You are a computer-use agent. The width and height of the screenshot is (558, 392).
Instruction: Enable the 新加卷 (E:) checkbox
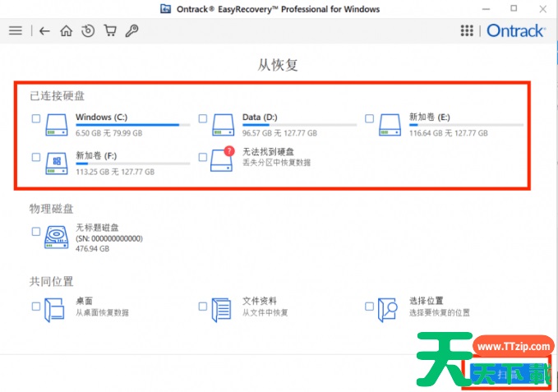pyautogui.click(x=370, y=119)
